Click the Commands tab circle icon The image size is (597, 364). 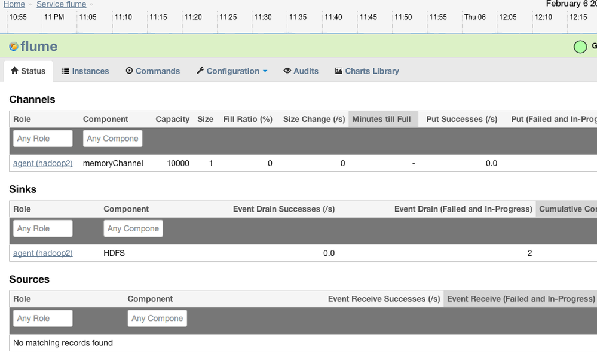click(x=129, y=71)
